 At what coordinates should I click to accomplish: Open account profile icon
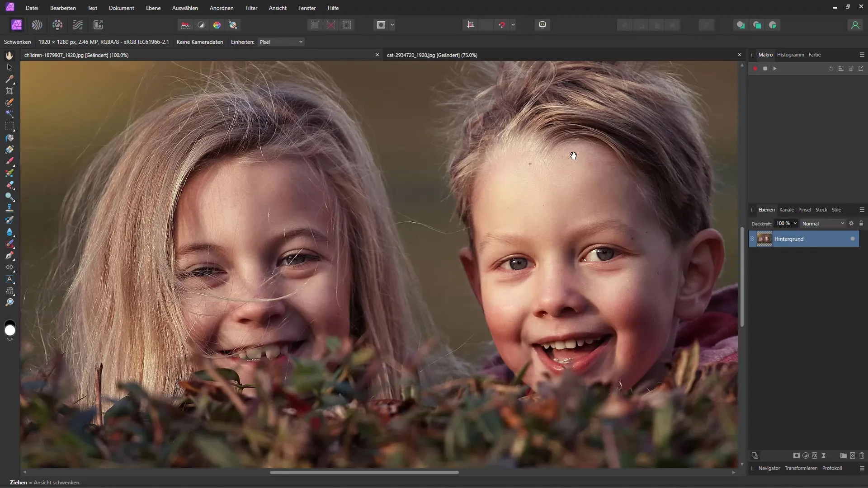point(855,25)
